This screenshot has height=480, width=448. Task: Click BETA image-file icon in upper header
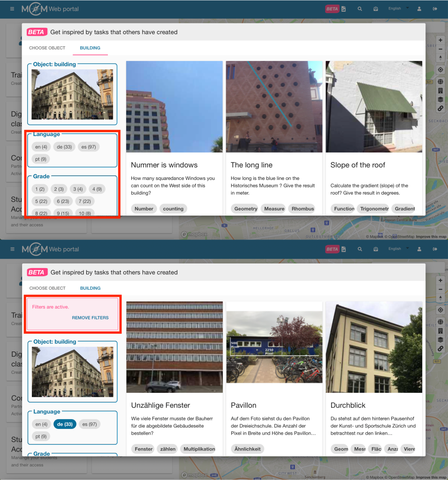tap(343, 9)
